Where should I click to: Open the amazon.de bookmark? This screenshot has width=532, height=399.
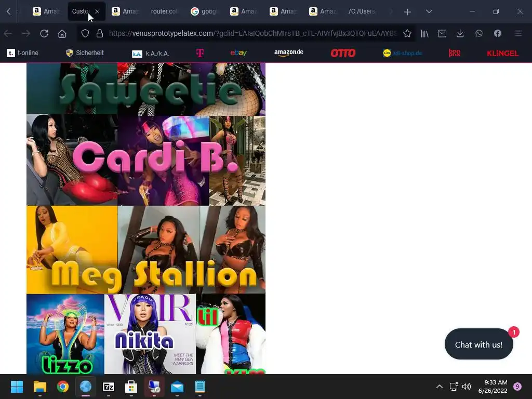click(289, 52)
